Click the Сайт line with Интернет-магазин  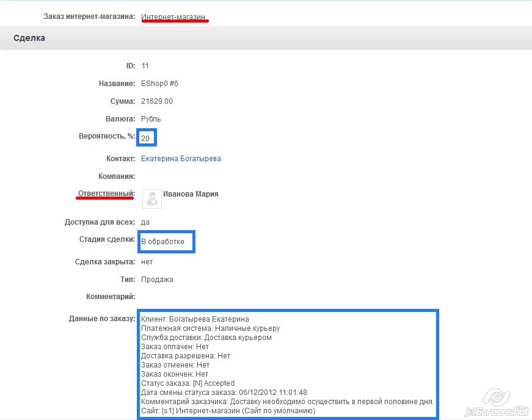coord(227,411)
